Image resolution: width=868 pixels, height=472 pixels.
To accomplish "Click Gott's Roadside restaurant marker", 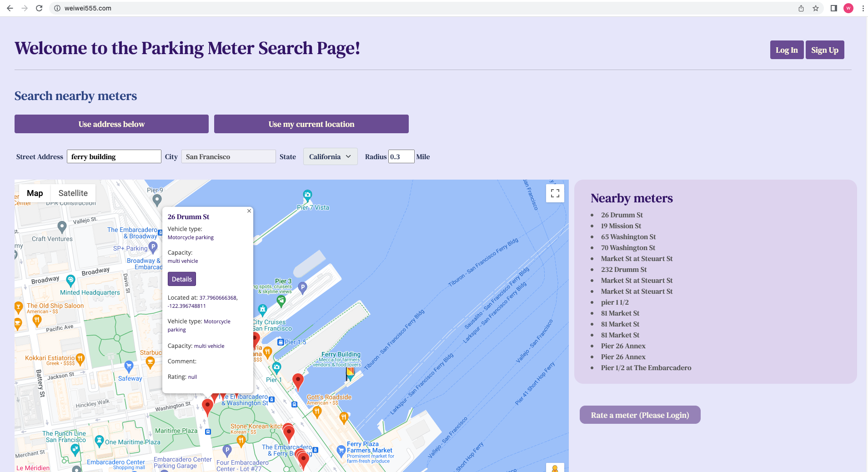I will tap(317, 412).
